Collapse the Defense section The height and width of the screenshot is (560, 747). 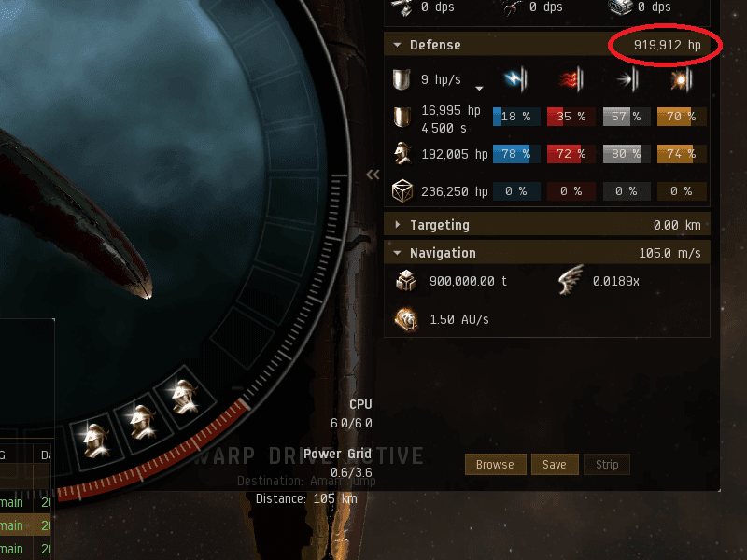(397, 45)
